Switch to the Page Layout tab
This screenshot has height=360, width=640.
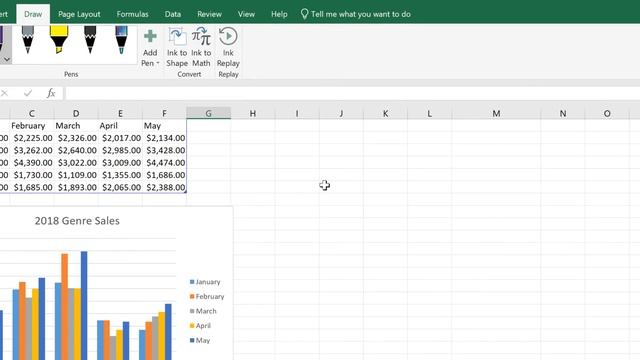[x=79, y=14]
